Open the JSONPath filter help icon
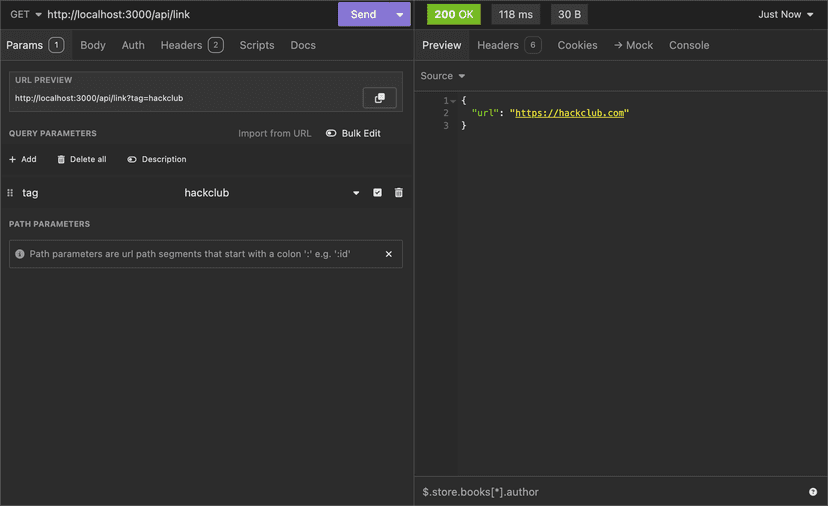 [812, 492]
